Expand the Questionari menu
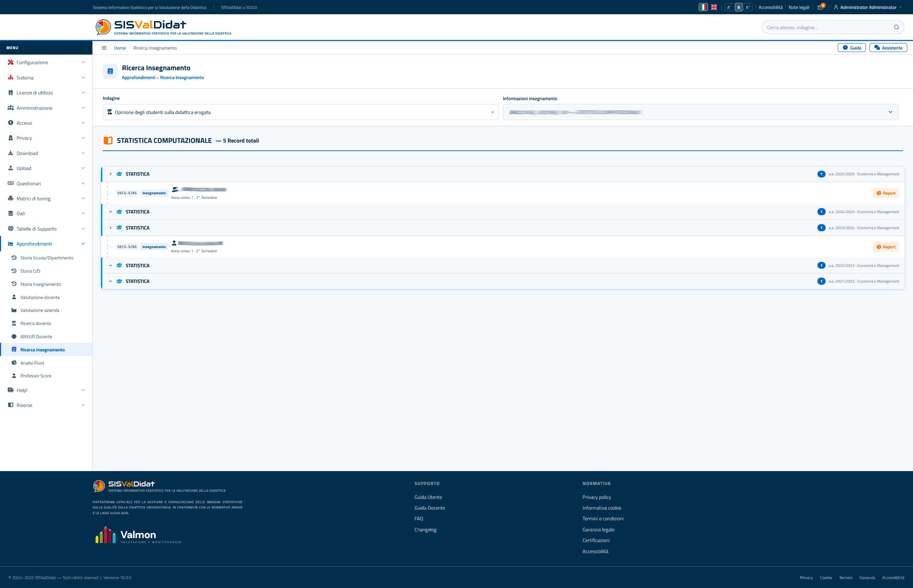Viewport: 913px width, 588px height. (x=46, y=184)
